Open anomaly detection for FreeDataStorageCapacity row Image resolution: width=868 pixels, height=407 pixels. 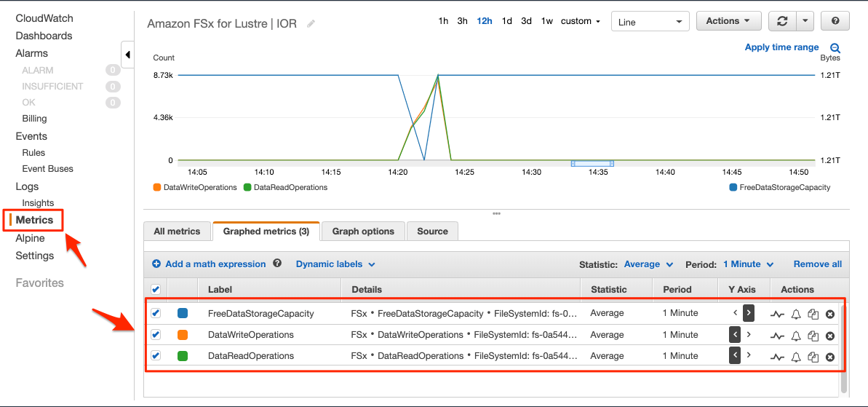(x=777, y=314)
